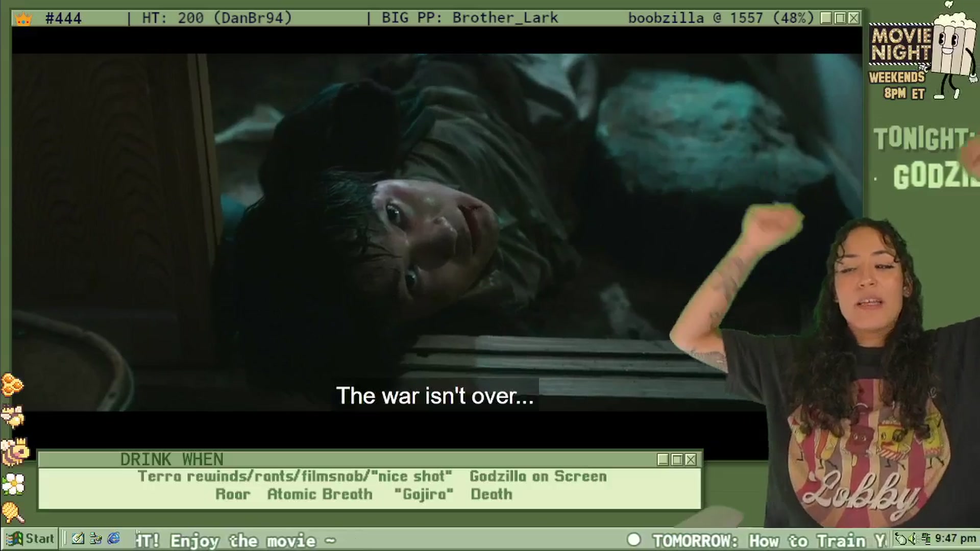This screenshot has width=980, height=551.
Task: Maximize the movie player window
Action: [840, 18]
